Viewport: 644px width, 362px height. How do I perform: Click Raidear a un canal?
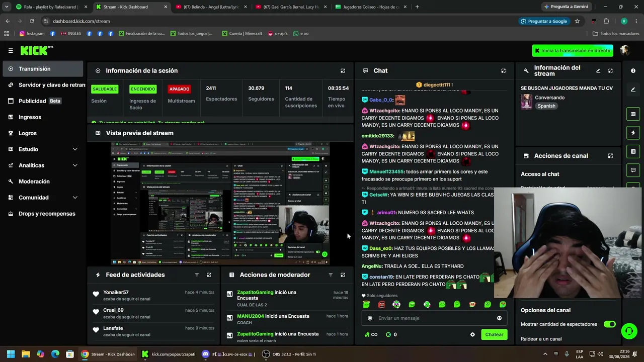tap(541, 339)
